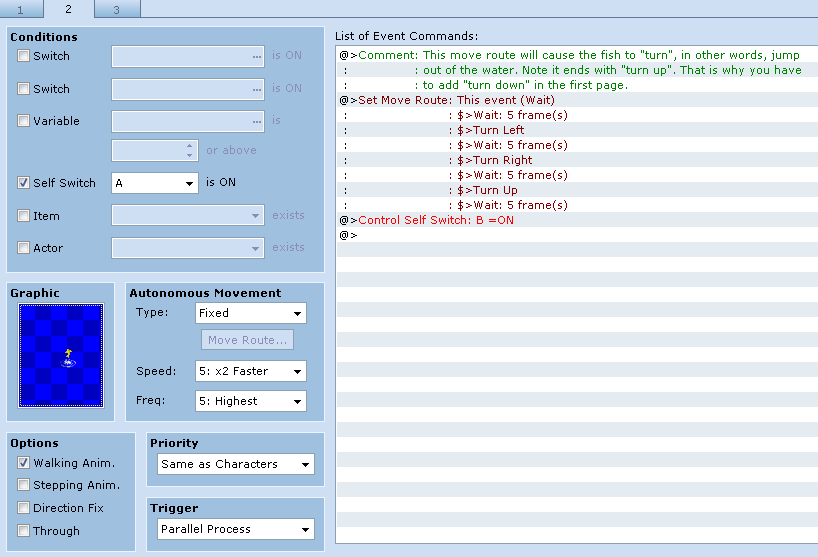Select the Set Move Route: This event command
Viewport: 818px width, 557px height.
tap(577, 100)
